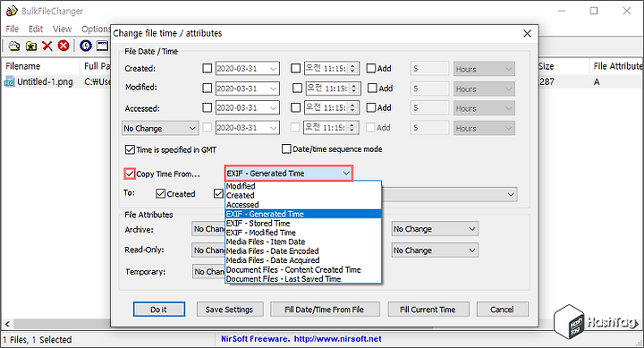Screen dimensions: 644x348
Task: Click the Filename column header
Action: [x=40, y=66]
